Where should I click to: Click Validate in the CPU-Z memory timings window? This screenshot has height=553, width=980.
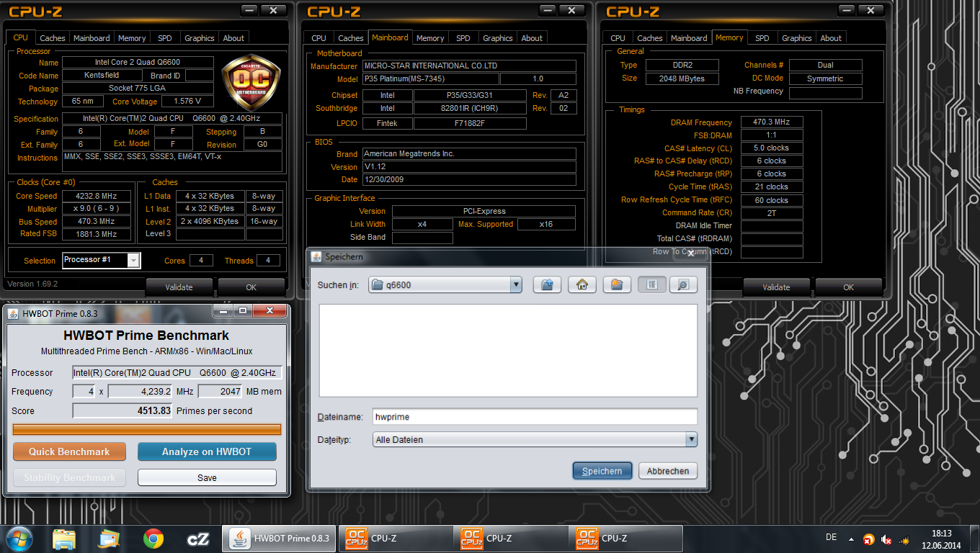[776, 287]
